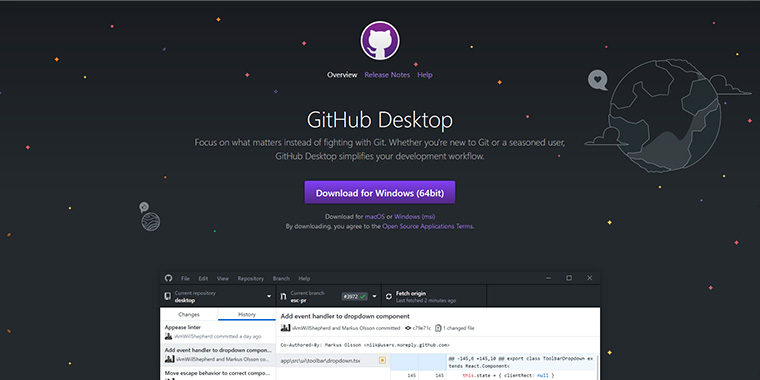Close the GitHub Desktop app window
This screenshot has height=380, width=760.
tap(589, 278)
